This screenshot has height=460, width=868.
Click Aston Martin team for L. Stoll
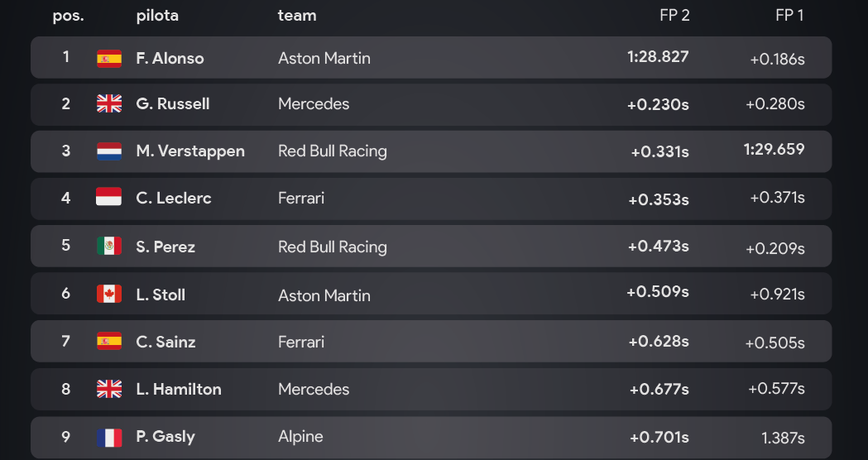(324, 295)
